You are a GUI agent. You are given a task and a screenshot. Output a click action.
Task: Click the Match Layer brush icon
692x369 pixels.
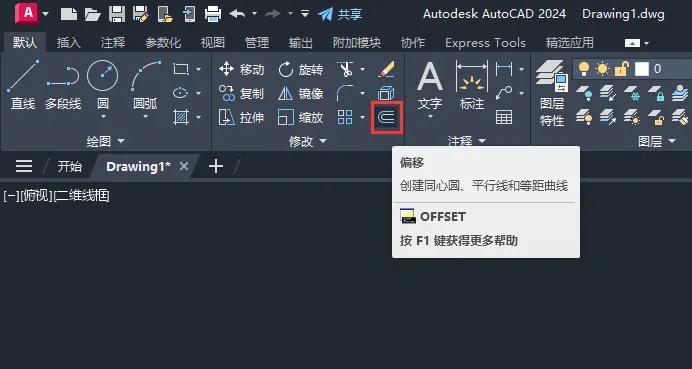tap(680, 117)
